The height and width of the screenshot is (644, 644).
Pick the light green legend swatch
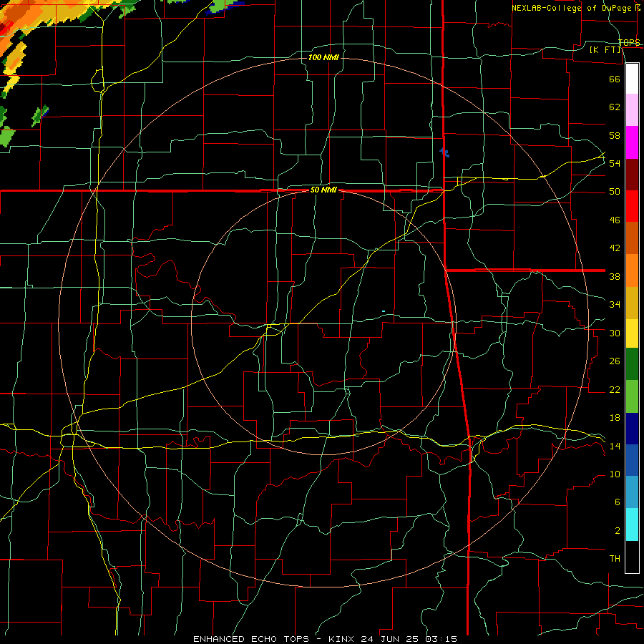632,396
